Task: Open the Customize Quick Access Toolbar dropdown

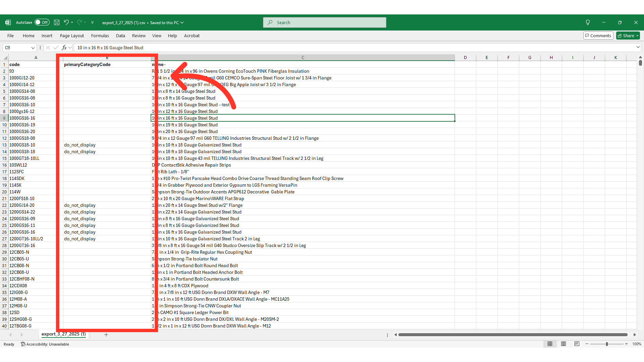Action: point(92,22)
